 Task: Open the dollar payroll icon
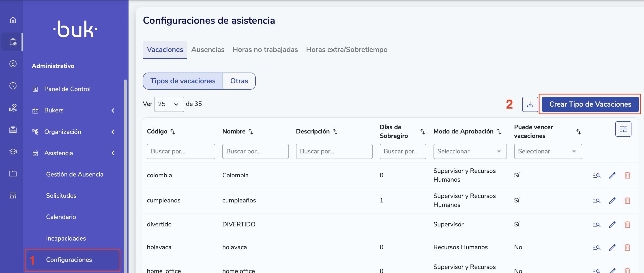pyautogui.click(x=13, y=64)
